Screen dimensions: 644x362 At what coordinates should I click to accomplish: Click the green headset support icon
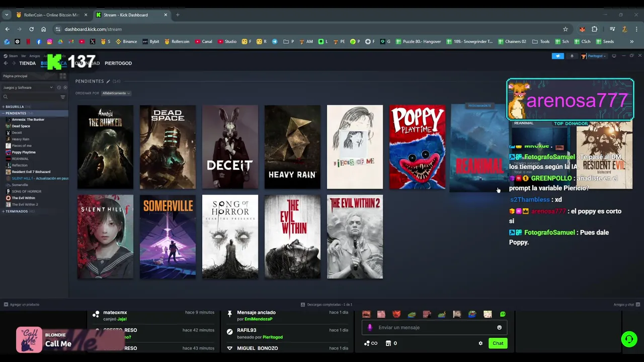(x=629, y=339)
